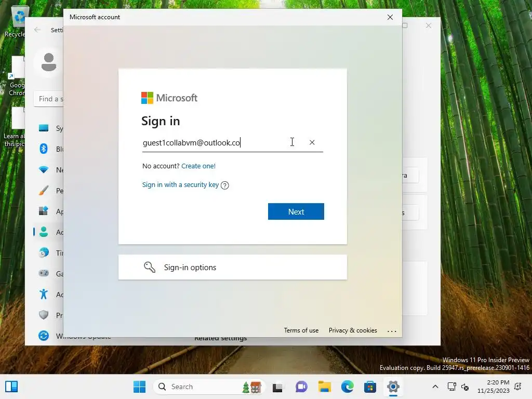This screenshot has height=399, width=532.
Task: Open the Windows Update icon in Settings
Action: (44, 336)
